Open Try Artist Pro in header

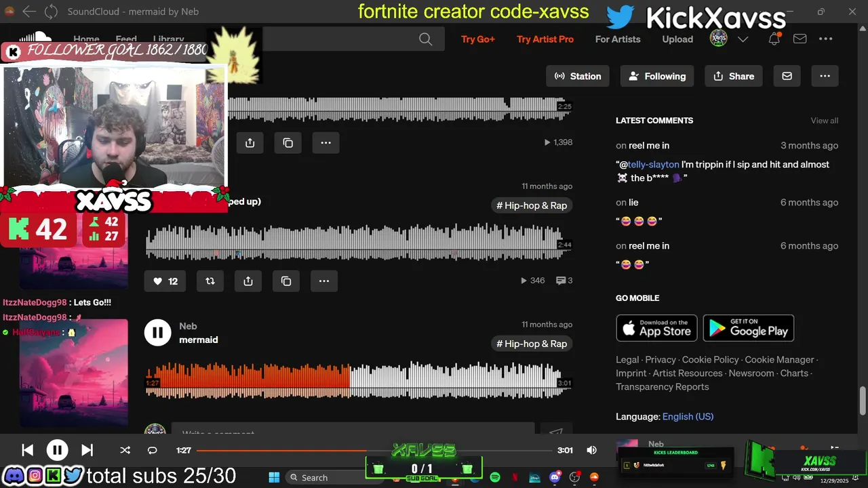[545, 39]
